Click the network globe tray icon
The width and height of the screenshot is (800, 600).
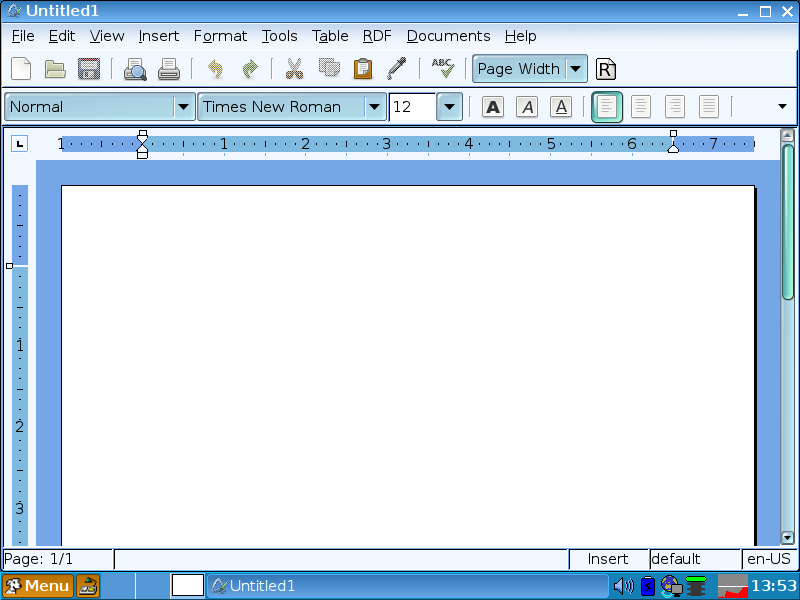point(671,586)
